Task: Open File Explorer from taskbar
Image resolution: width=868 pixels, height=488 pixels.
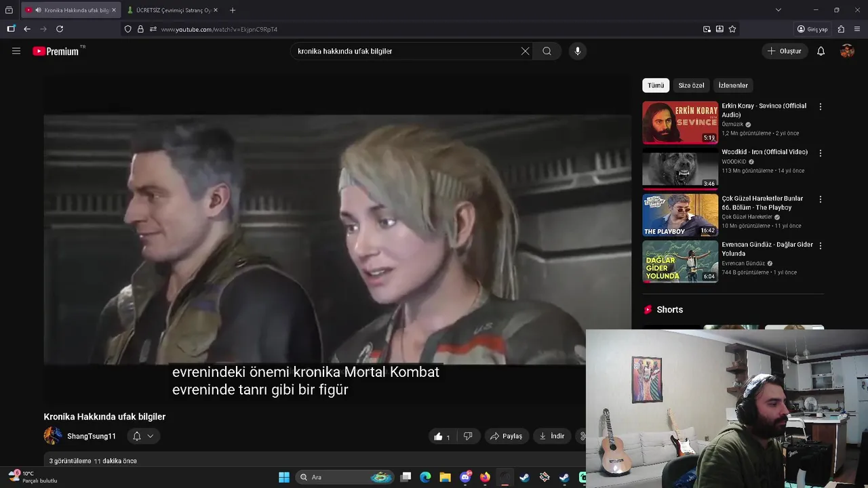Action: (x=445, y=477)
